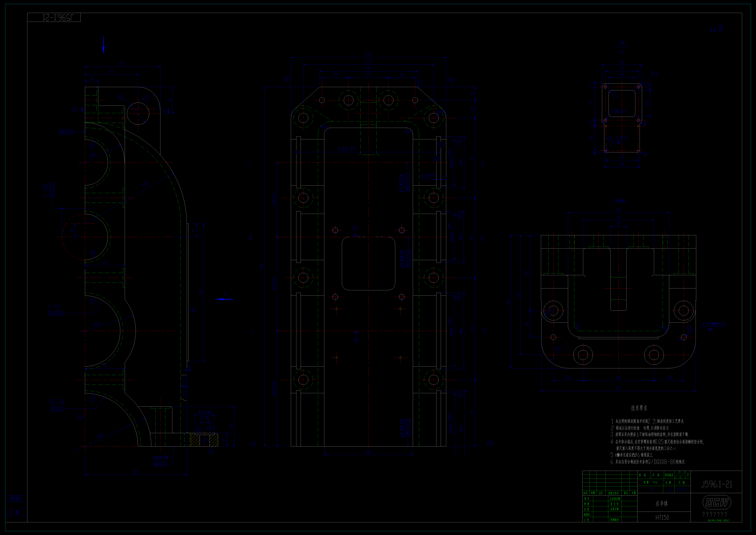
Task: Select technical note 6 citing Q/DQ108-80
Action: coord(648,462)
